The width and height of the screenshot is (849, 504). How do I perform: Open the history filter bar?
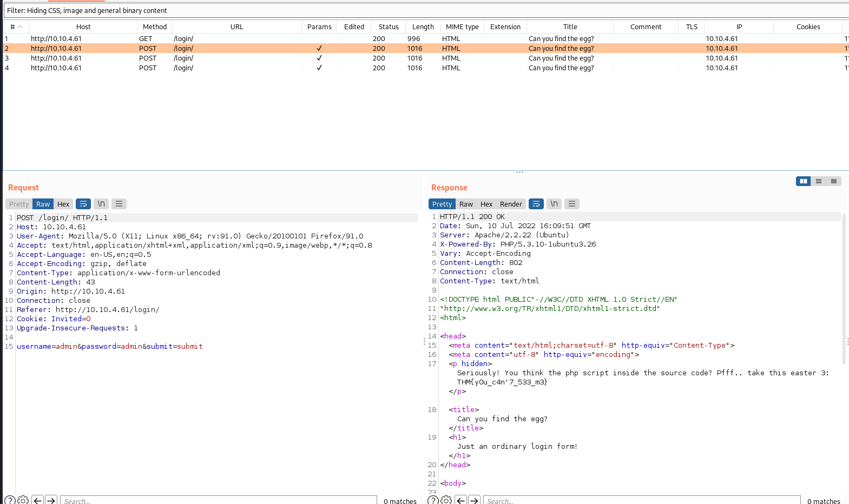coord(426,10)
